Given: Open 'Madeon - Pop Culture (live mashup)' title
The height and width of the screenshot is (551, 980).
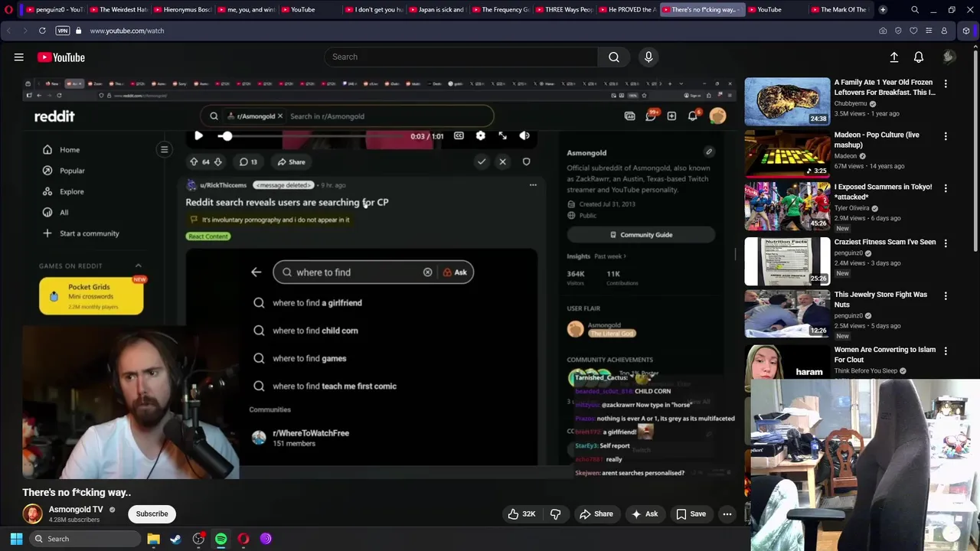Looking at the screenshot, I should pos(877,139).
